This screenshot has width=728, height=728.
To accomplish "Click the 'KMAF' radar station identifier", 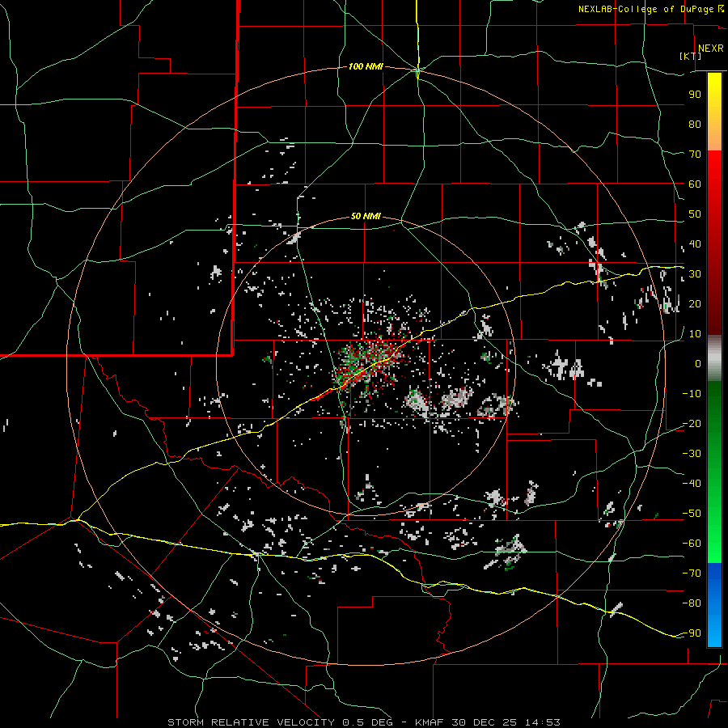I will 429,722.
